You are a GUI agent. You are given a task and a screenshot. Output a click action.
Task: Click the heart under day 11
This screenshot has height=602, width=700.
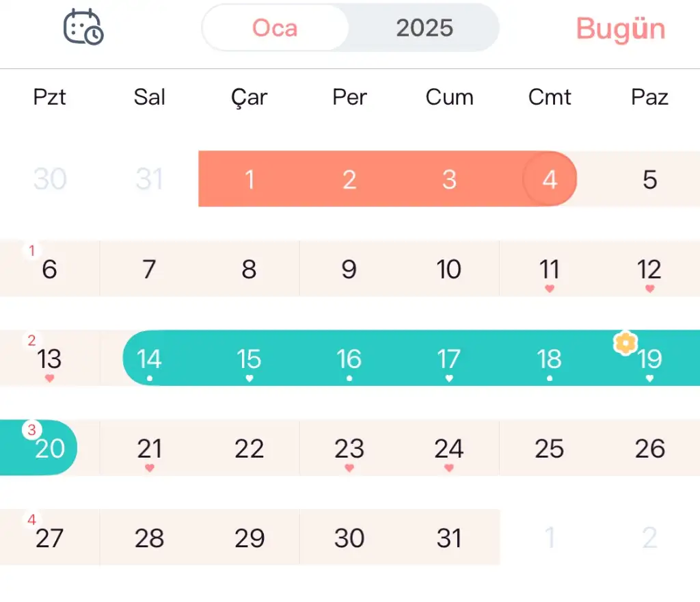(550, 289)
